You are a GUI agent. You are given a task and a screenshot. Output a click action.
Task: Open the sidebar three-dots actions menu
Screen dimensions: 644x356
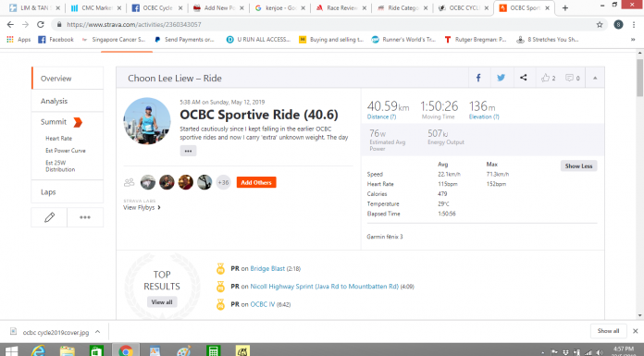click(85, 217)
